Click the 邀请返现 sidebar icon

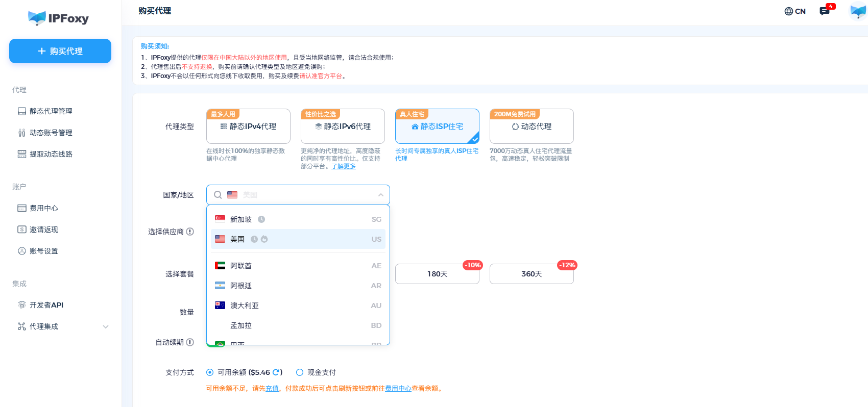[x=22, y=230]
